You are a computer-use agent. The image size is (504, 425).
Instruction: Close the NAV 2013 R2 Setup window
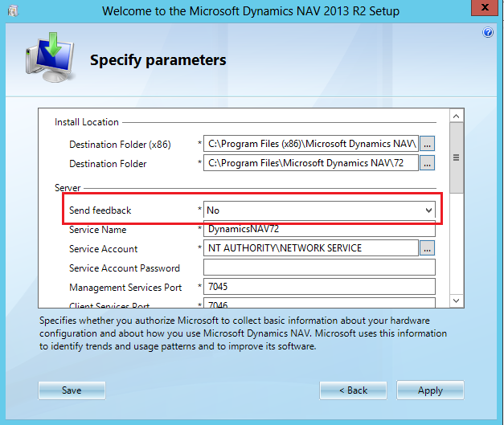(x=482, y=10)
